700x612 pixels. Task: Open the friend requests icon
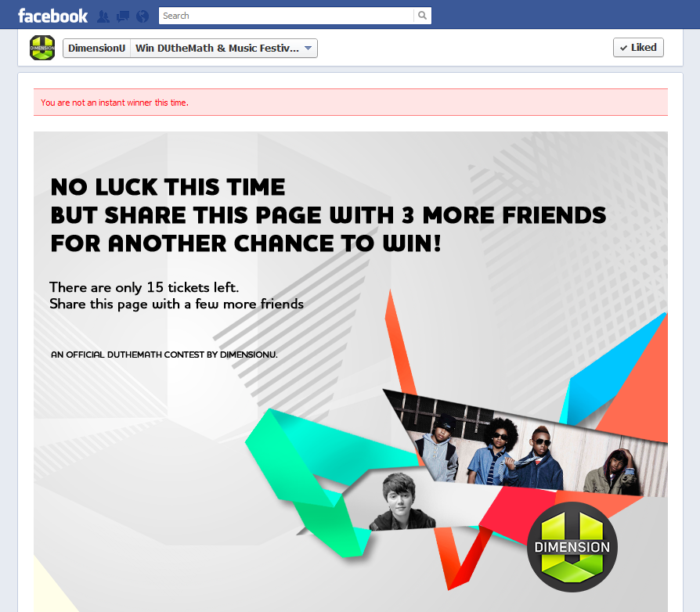[103, 16]
